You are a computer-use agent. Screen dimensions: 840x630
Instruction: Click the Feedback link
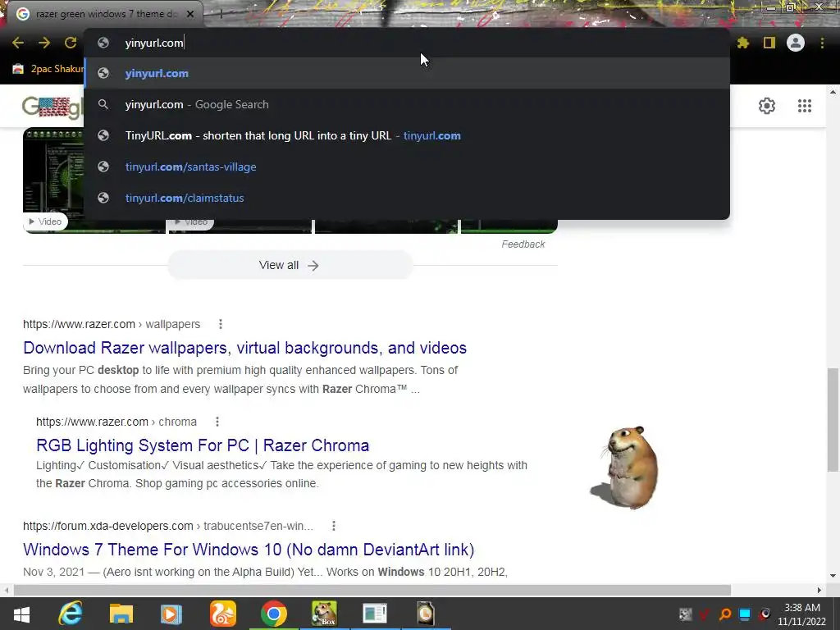pyautogui.click(x=523, y=244)
